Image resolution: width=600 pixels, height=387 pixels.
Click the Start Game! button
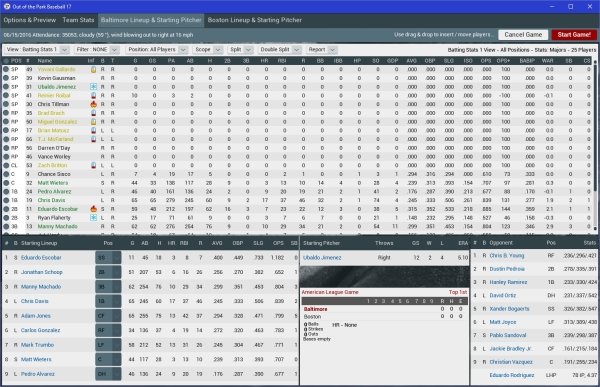pyautogui.click(x=574, y=34)
